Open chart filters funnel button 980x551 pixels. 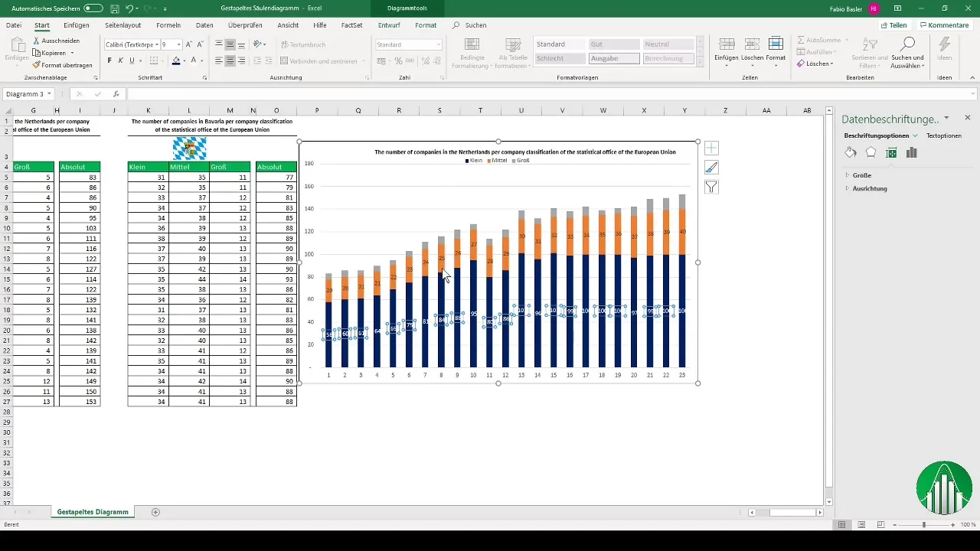711,187
